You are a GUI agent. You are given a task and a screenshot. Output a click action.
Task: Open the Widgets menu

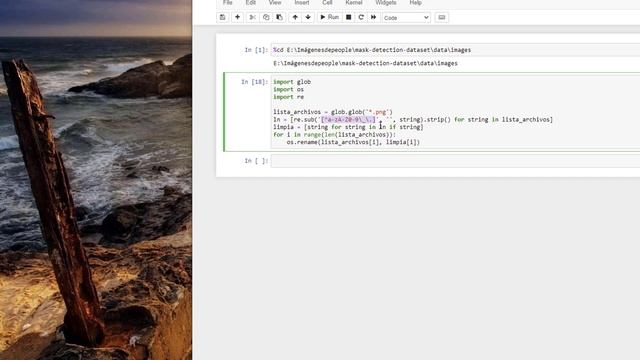coord(386,3)
